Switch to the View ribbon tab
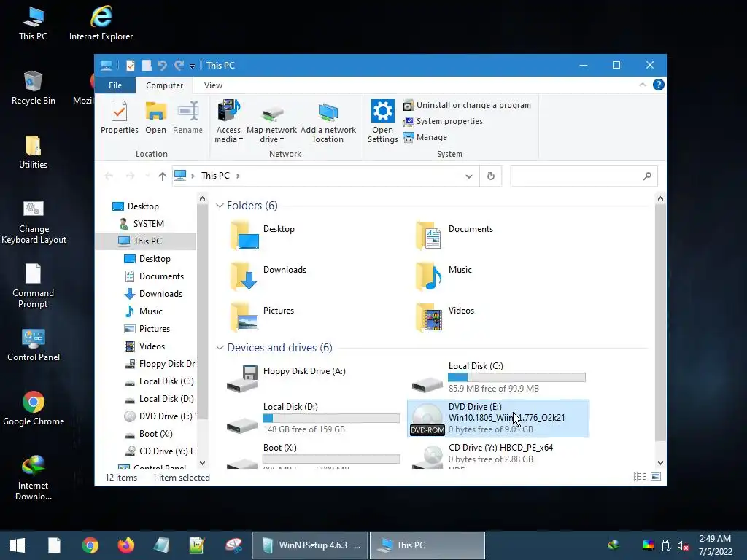The height and width of the screenshot is (560, 747). pos(213,85)
